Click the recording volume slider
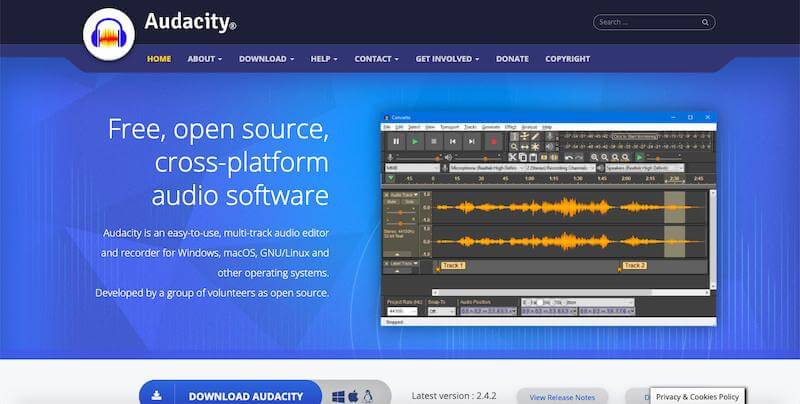 click(419, 157)
